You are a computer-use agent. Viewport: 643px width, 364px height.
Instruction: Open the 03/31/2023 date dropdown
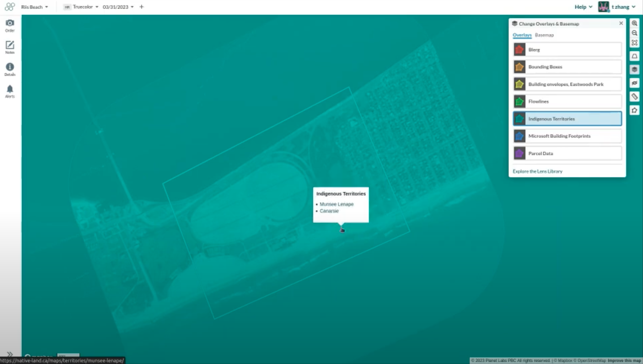point(118,7)
